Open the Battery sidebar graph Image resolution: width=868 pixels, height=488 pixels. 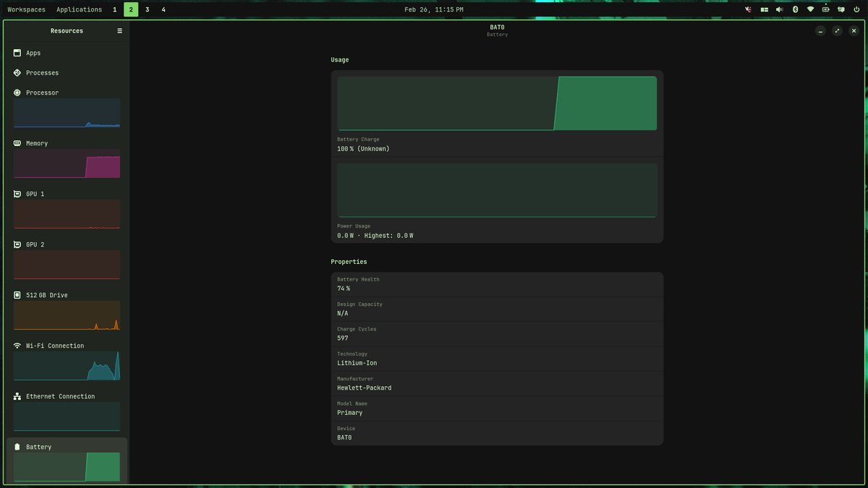(x=67, y=467)
